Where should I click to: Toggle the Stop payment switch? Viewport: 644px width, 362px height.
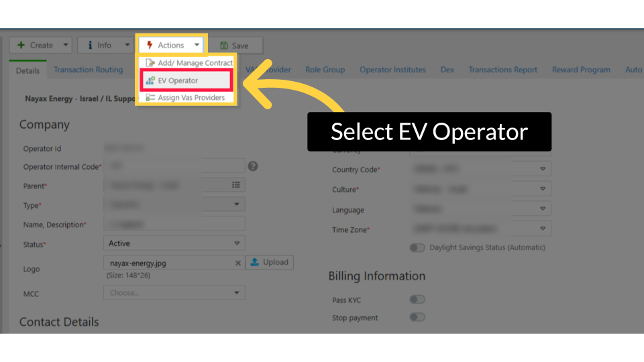pyautogui.click(x=417, y=317)
